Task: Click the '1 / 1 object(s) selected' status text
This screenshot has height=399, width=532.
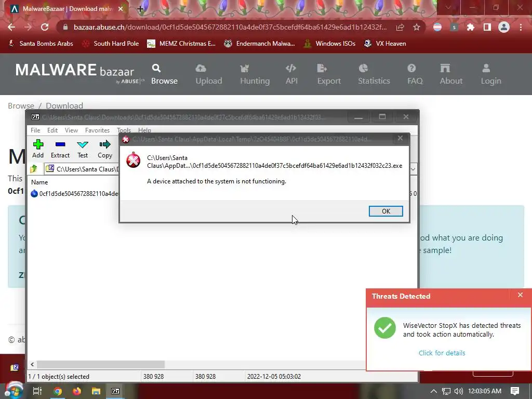Action: (x=59, y=377)
